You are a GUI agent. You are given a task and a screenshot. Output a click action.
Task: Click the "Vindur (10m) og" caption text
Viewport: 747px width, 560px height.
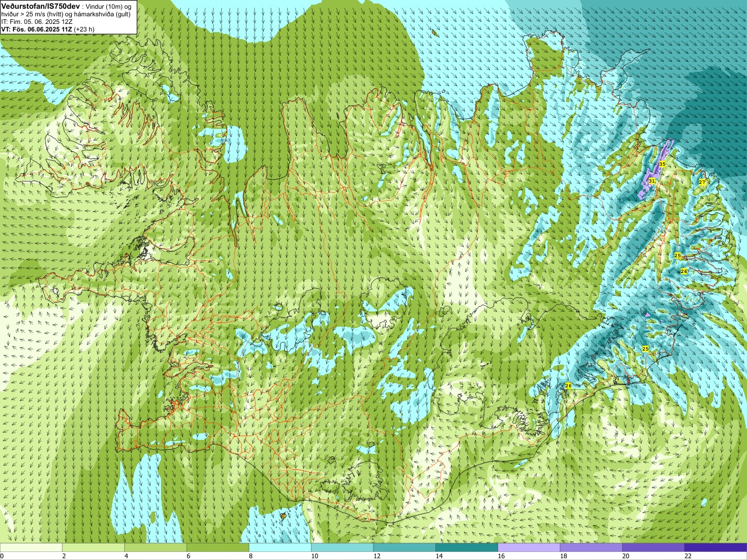(x=109, y=7)
